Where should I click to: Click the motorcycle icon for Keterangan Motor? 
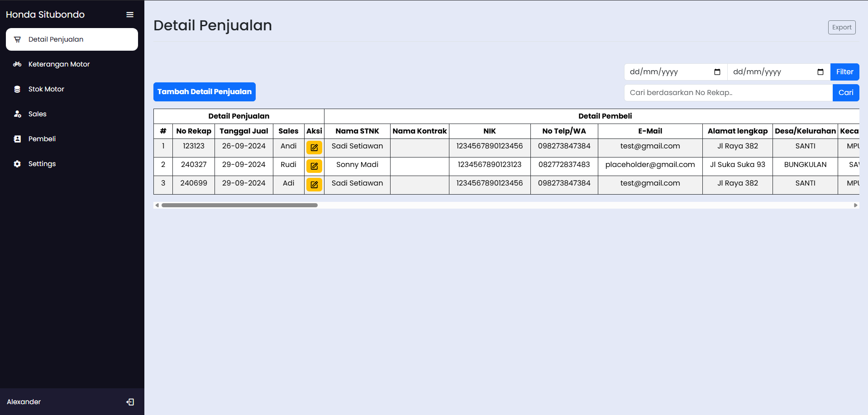pos(17,64)
